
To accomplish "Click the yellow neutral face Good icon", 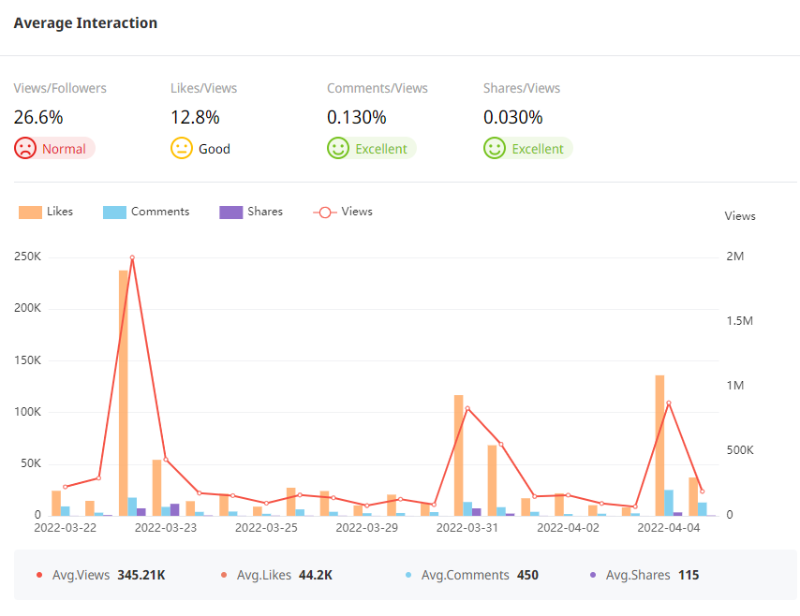I will (181, 148).
